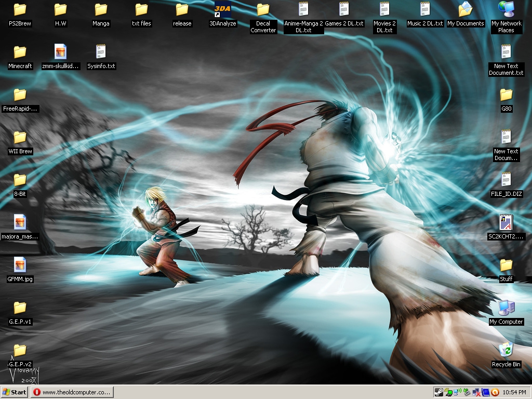
Task: Open Sysinfo.txt text file
Action: coord(101,52)
